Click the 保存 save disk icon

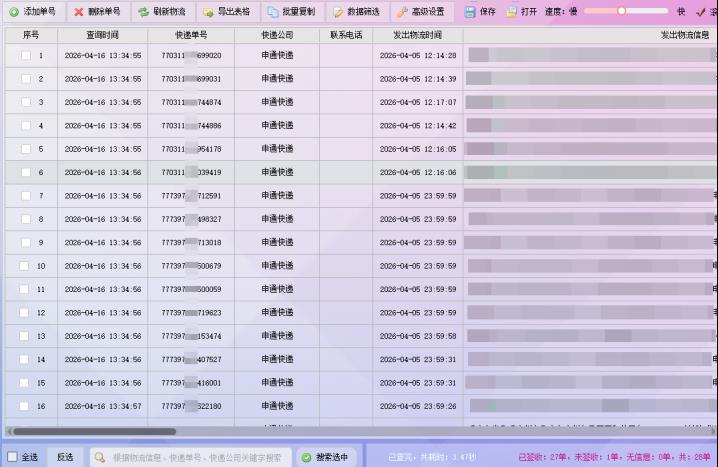pos(470,12)
